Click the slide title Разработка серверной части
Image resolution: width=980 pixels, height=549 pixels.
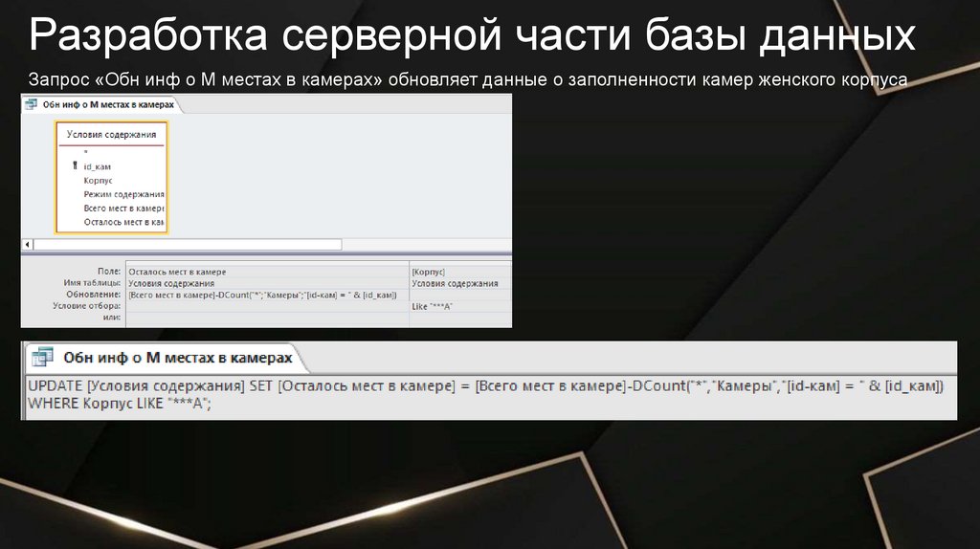click(472, 35)
